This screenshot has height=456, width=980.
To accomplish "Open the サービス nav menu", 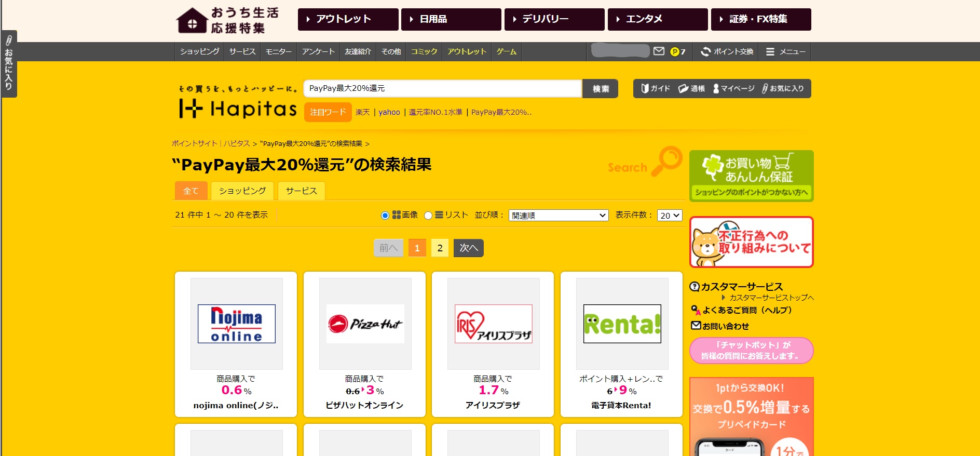I will [242, 51].
